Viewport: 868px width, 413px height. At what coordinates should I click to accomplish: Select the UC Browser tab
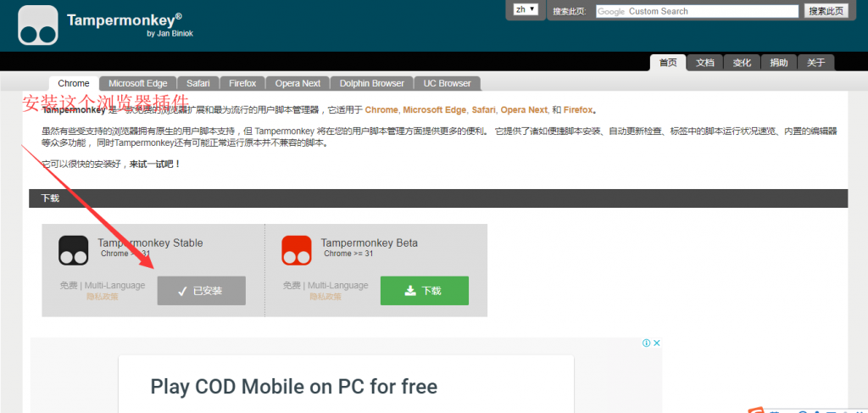[x=448, y=83]
